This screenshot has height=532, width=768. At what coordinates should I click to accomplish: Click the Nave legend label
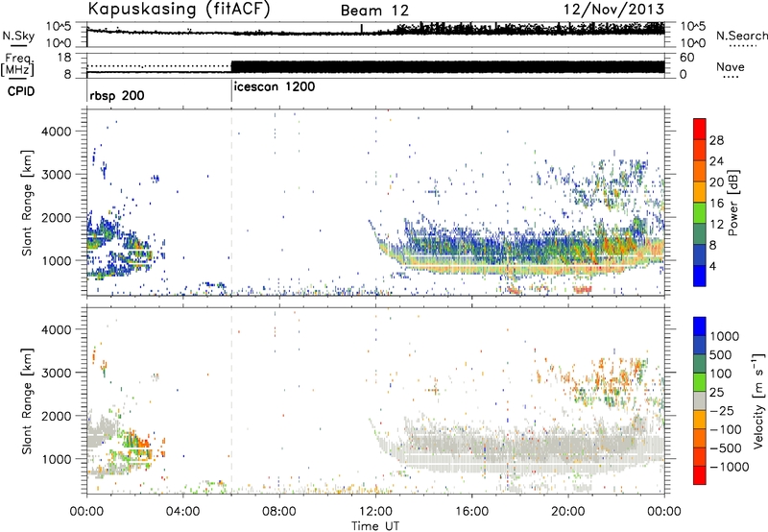tap(731, 66)
